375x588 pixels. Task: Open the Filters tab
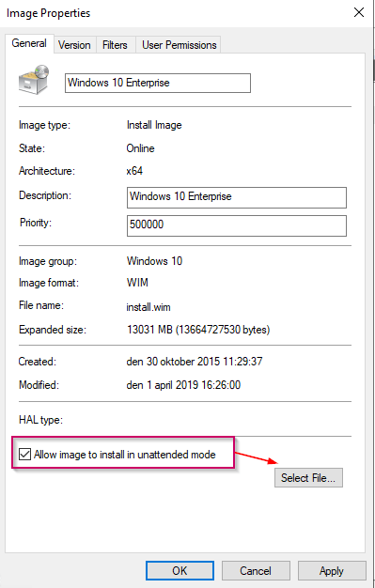click(115, 45)
